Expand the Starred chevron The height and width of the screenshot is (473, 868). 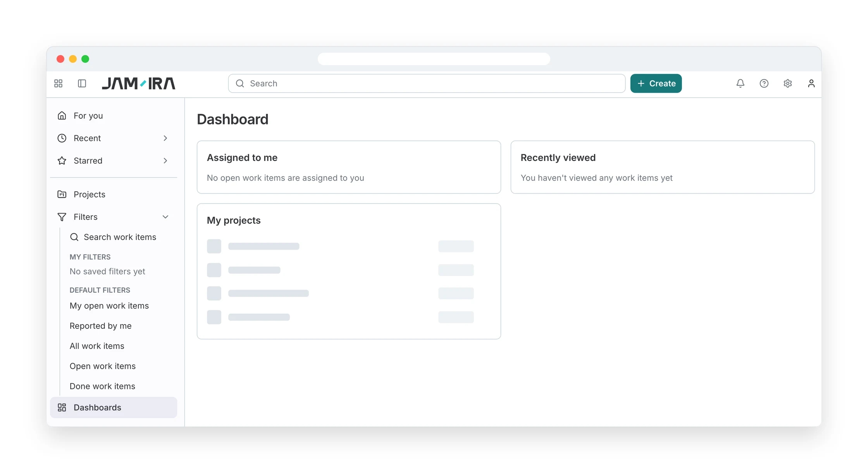(x=165, y=161)
